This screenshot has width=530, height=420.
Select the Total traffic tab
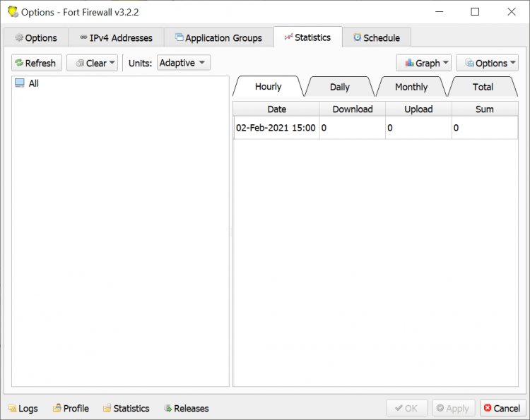pos(483,87)
